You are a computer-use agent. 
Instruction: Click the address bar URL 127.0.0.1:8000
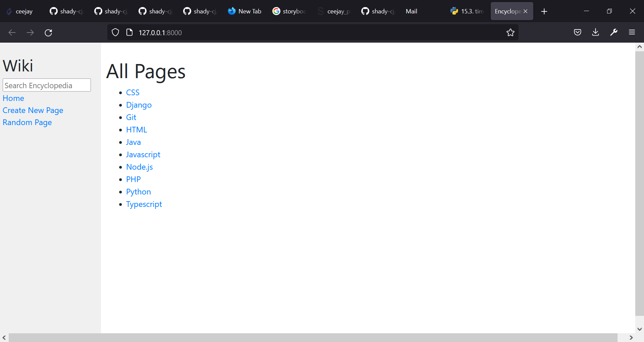(x=160, y=33)
